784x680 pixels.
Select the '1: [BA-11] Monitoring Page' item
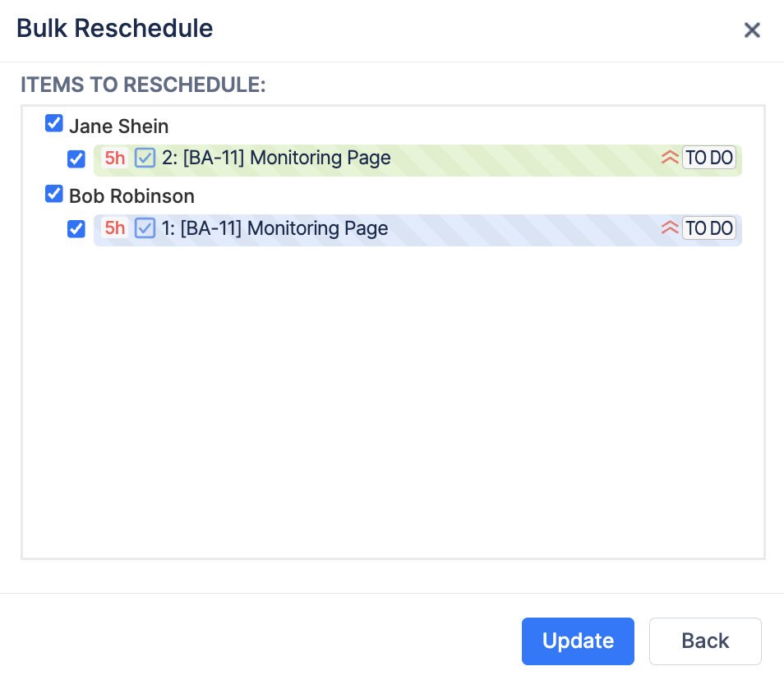[417, 230]
